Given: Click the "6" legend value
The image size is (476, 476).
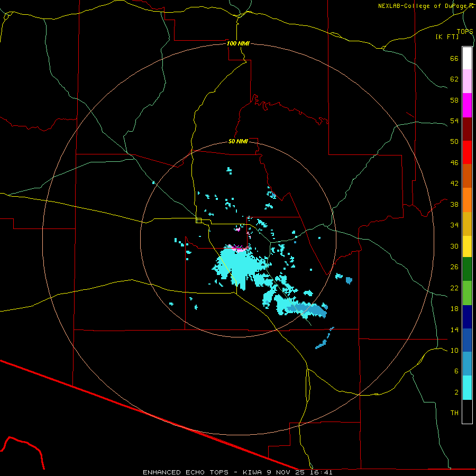Looking at the screenshot, I should (456, 371).
